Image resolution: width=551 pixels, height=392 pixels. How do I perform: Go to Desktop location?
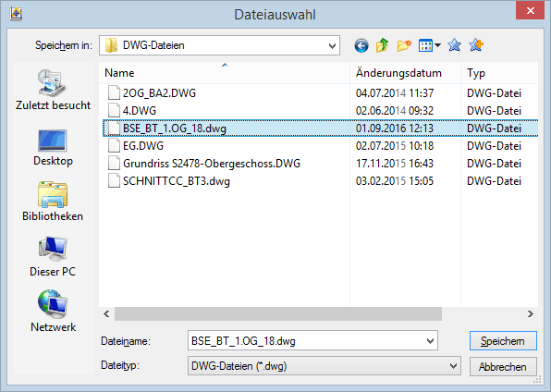pos(53,148)
